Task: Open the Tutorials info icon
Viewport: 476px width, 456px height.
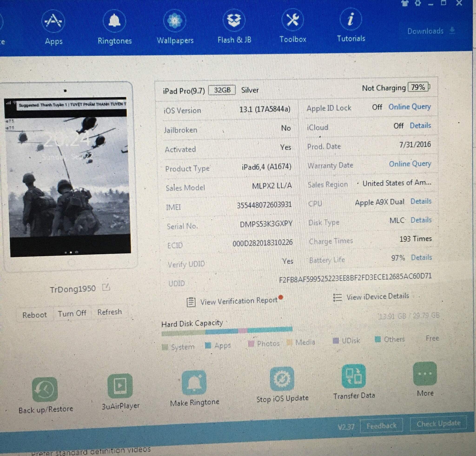Action: 351,19
